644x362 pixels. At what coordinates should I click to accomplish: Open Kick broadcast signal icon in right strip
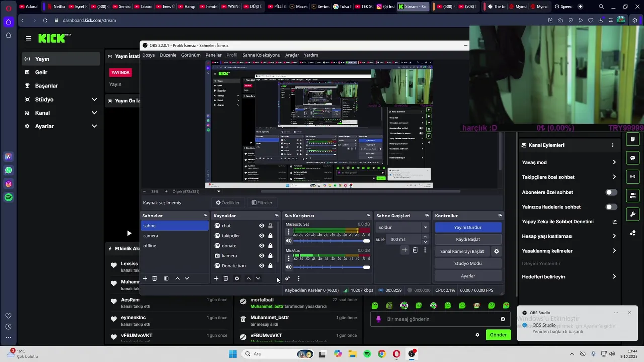633,176
